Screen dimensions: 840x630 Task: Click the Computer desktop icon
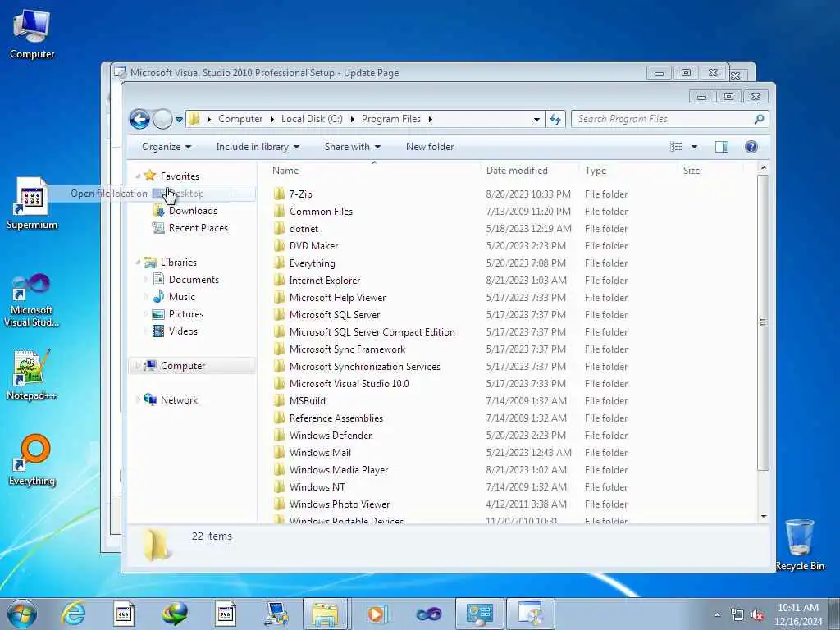[32, 34]
